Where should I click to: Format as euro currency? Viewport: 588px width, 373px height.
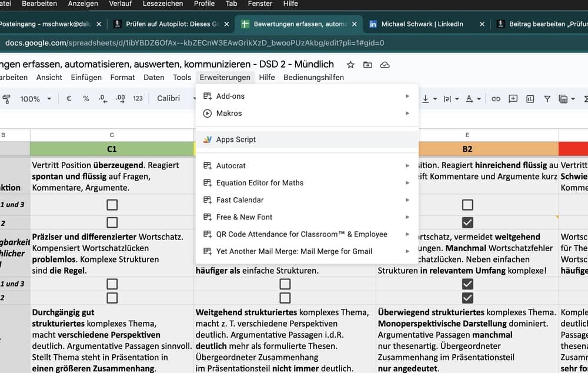tap(69, 99)
